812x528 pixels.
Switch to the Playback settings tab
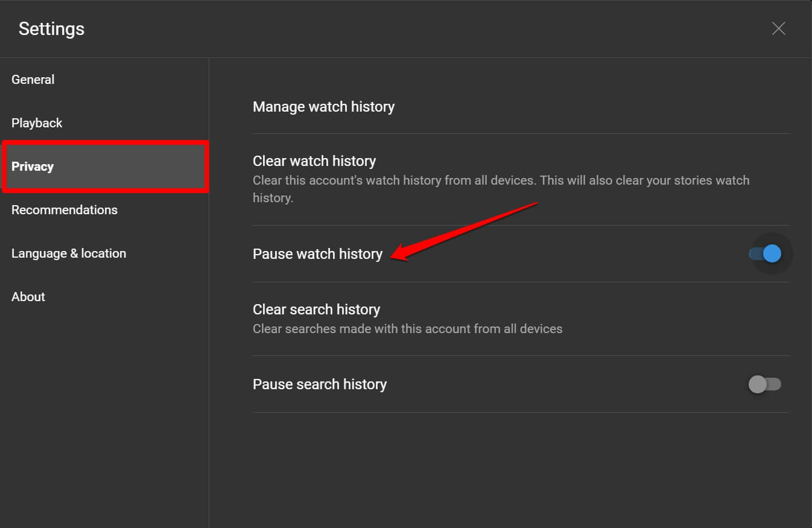pyautogui.click(x=37, y=122)
